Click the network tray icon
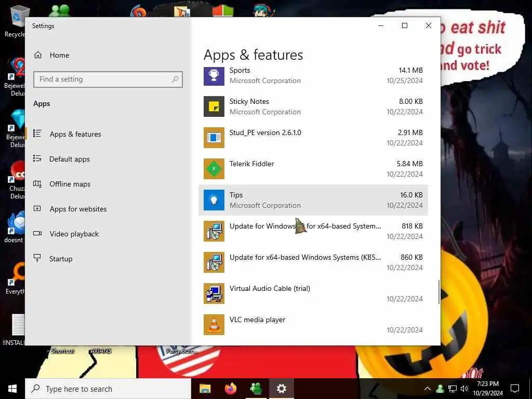Screen dimensions: 532x399 (x=453, y=389)
